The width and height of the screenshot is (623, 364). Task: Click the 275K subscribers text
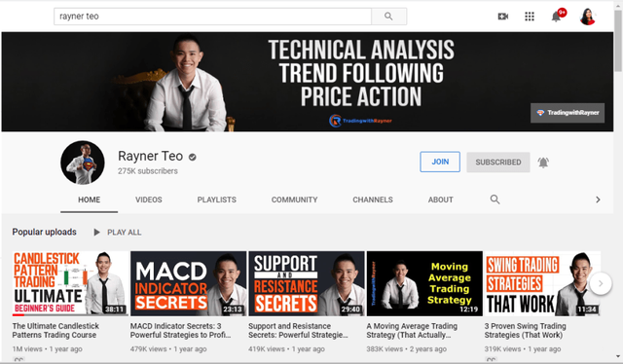tap(148, 171)
